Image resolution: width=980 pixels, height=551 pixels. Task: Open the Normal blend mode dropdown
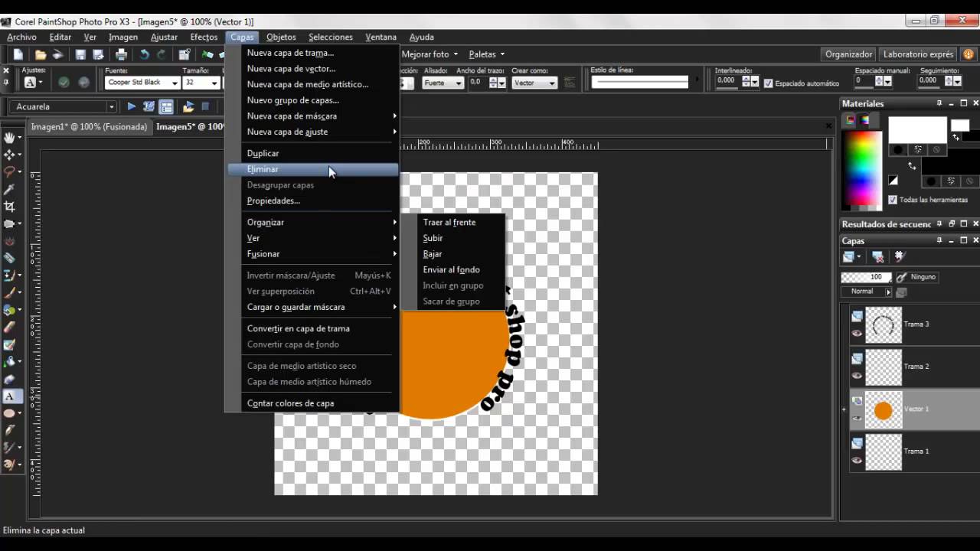888,292
